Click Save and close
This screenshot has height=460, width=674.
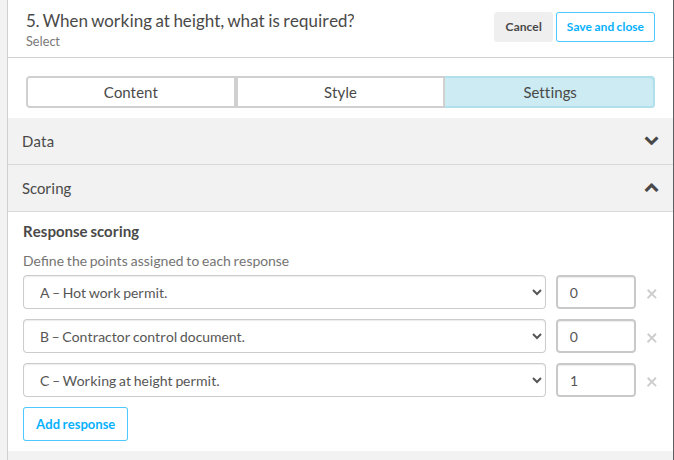[x=605, y=27]
